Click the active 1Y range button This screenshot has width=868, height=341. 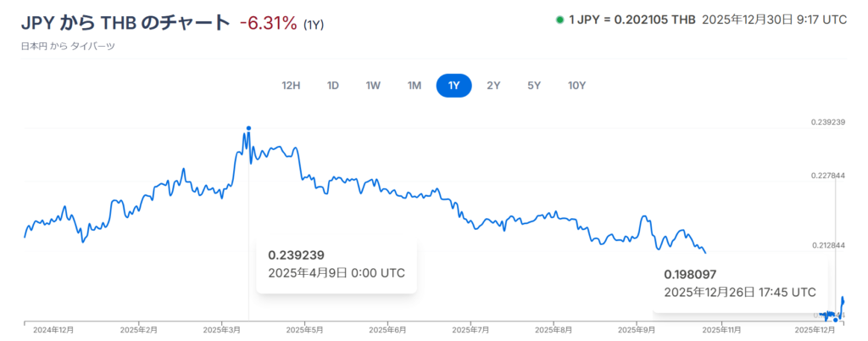(x=453, y=86)
